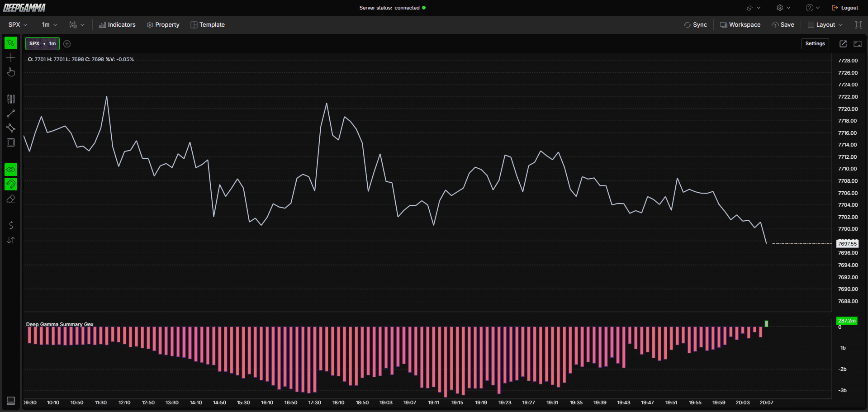Click the dollar sign tool

pos(11,225)
